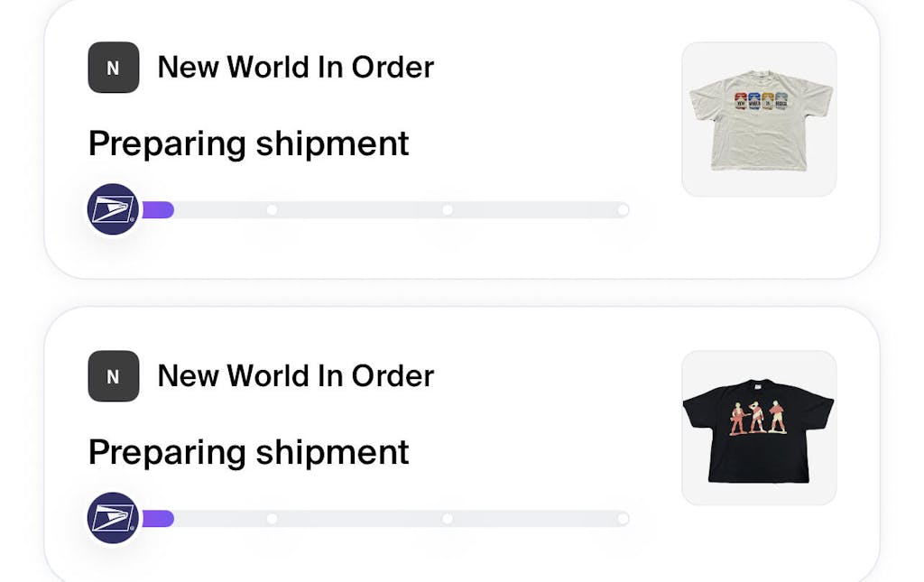Viewport: 924px width, 582px height.
Task: Click the third progress dot on the white t-shirt tracker
Action: [x=447, y=209]
